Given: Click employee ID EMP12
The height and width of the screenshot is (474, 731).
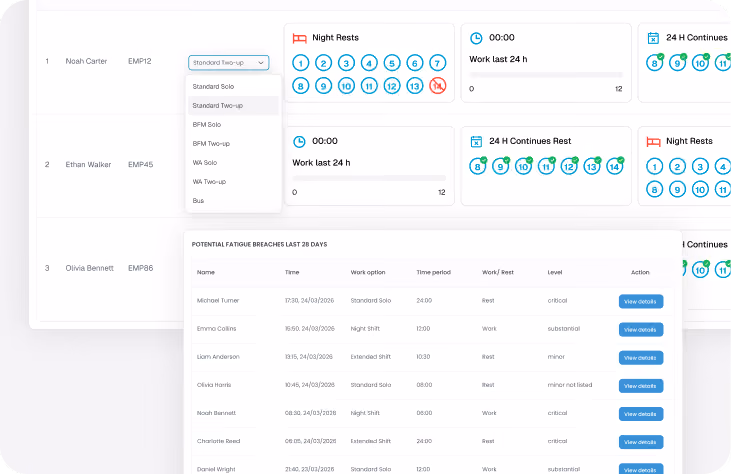Looking at the screenshot, I should tap(139, 61).
